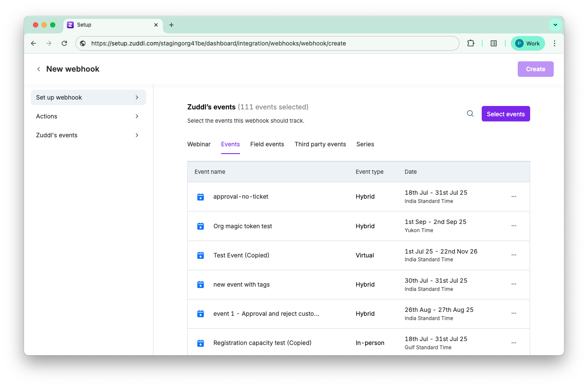This screenshot has width=588, height=387.
Task: Expand the Set up webhook section
Action: (x=88, y=97)
